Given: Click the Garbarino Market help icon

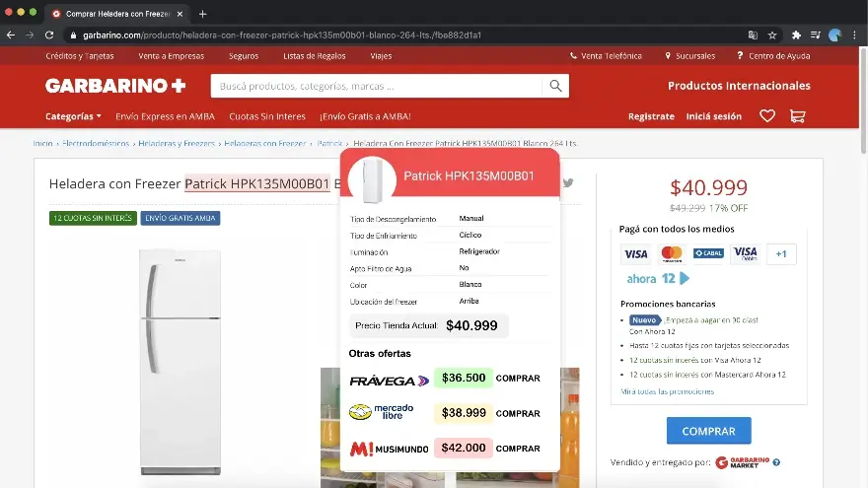Looking at the screenshot, I should [x=776, y=462].
